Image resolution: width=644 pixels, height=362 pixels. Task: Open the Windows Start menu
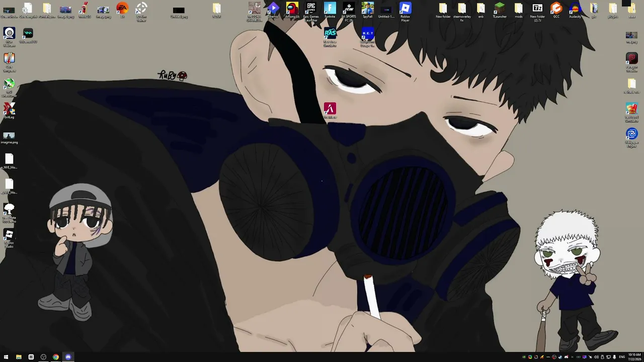click(6, 357)
